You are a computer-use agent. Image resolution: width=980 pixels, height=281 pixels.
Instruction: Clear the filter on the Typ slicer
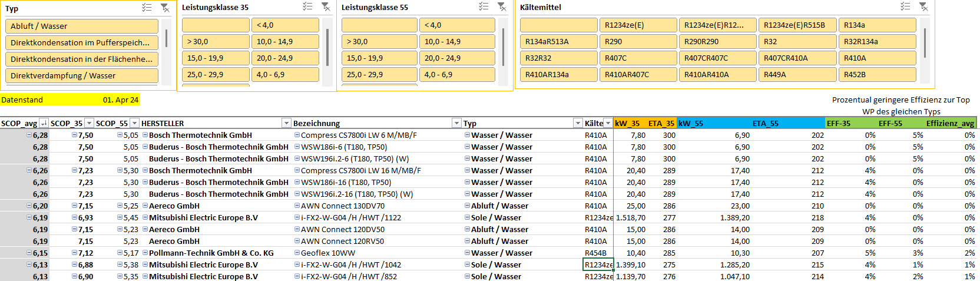click(165, 8)
